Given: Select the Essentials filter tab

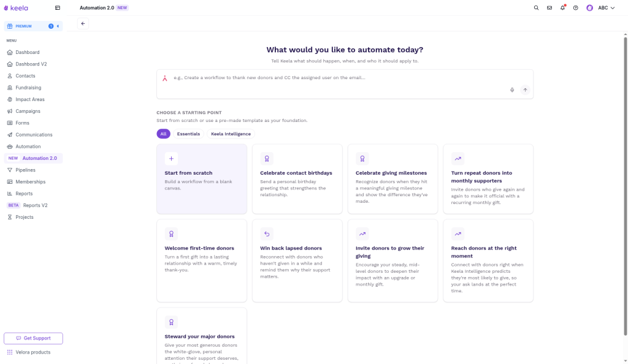Looking at the screenshot, I should (x=188, y=134).
